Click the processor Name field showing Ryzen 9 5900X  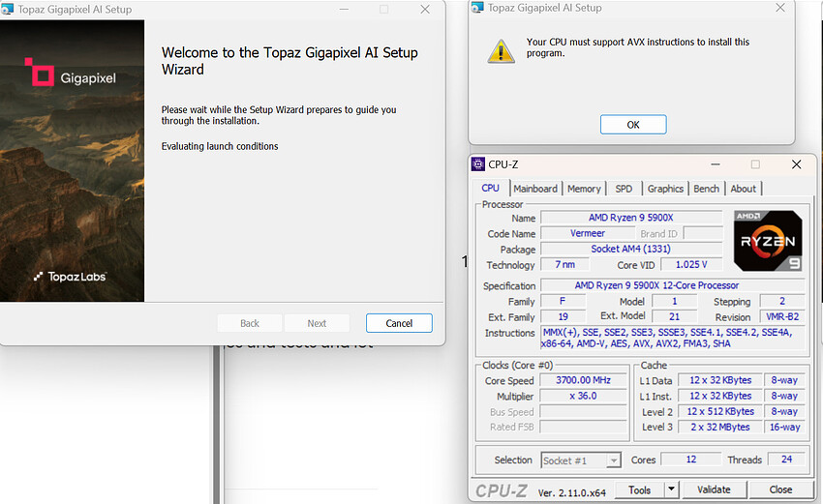(630, 218)
